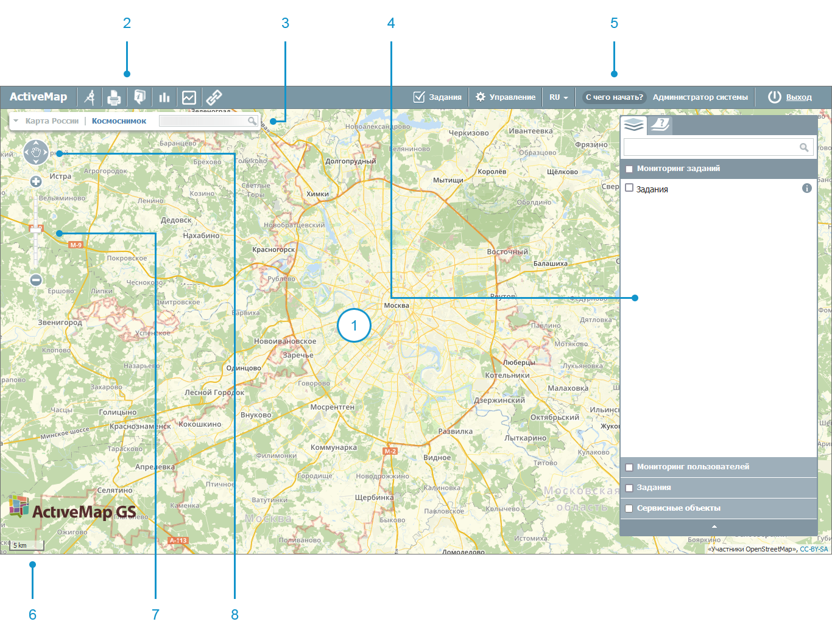Image resolution: width=832 pixels, height=644 pixels.
Task: Click the chain link share icon
Action: [x=214, y=97]
